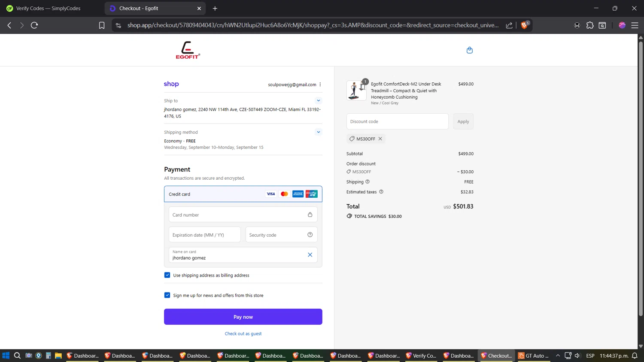Bookmark this page
This screenshot has width=644, height=362.
[102, 25]
